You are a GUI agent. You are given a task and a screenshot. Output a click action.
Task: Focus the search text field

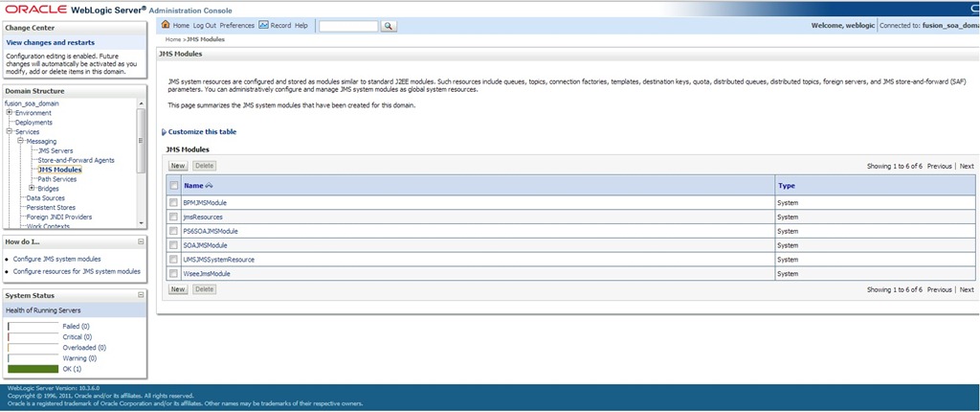[x=347, y=26]
